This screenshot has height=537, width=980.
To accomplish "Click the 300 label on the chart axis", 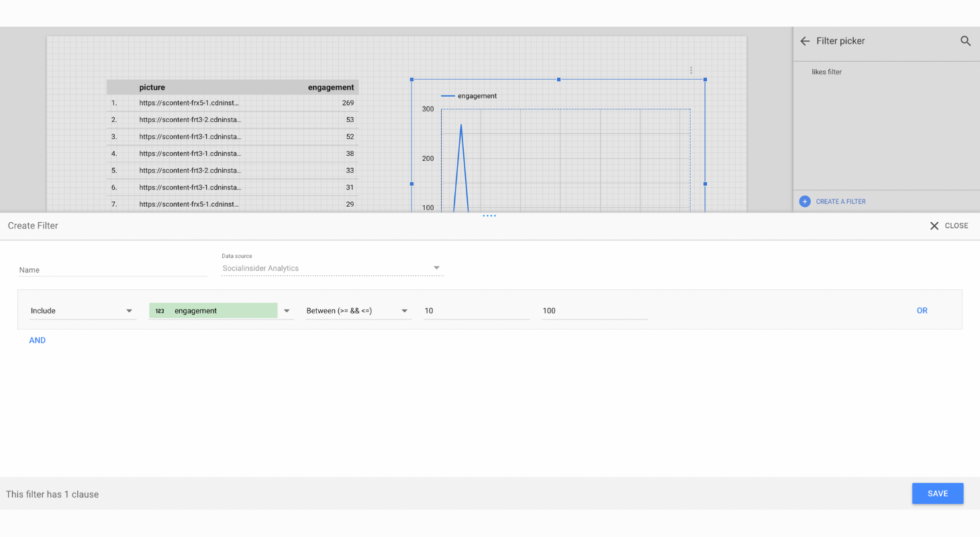I will click(x=428, y=109).
